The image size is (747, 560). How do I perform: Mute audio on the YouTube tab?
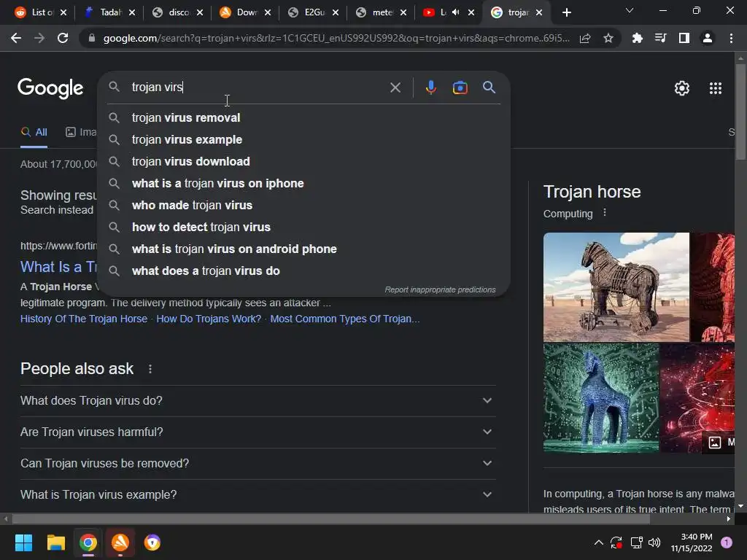coord(455,12)
